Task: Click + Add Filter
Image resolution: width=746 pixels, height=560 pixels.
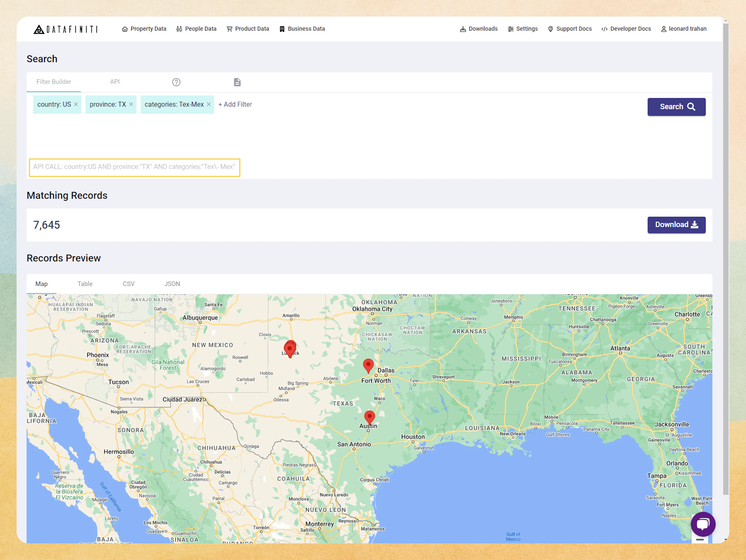Action: [x=235, y=104]
